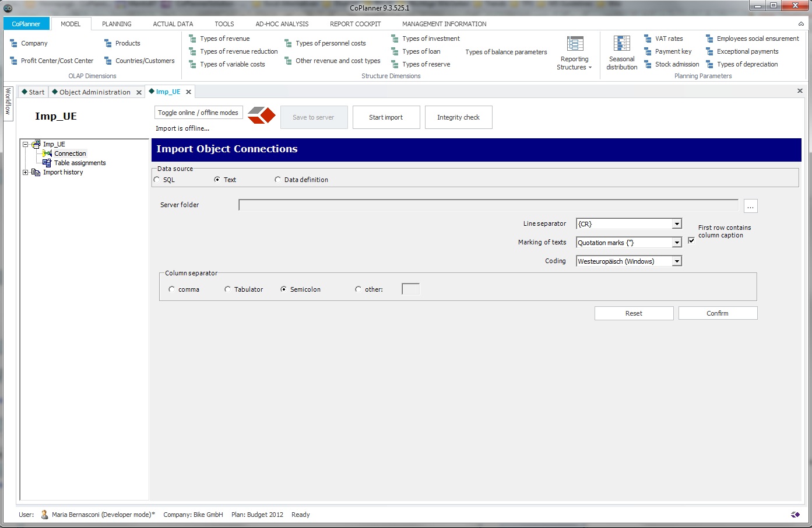Open the Types of investment icon
The width and height of the screenshot is (812, 528).
[x=395, y=39]
